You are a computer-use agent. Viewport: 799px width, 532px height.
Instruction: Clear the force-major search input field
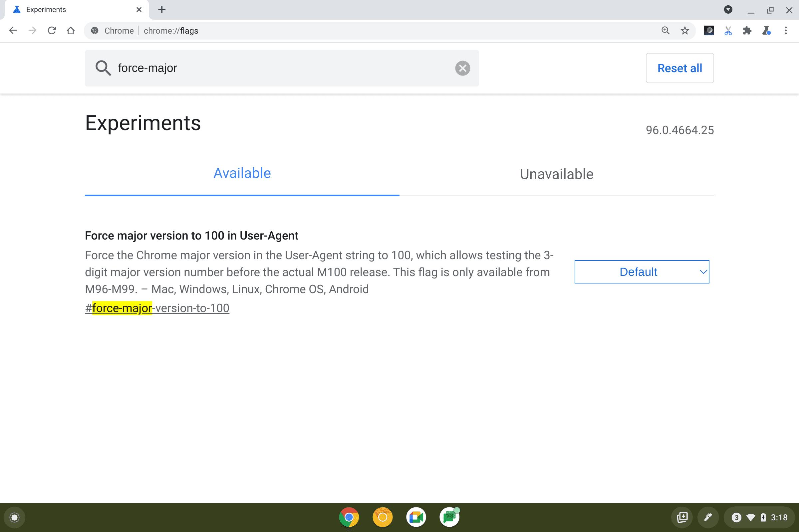coord(463,68)
